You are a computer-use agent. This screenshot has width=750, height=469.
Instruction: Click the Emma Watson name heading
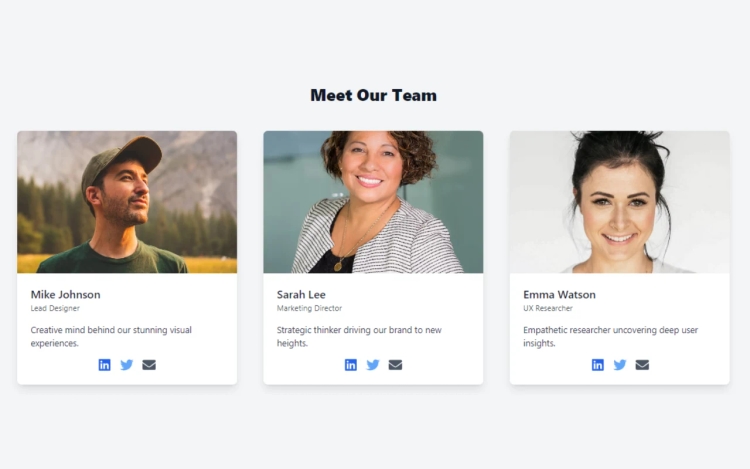(x=559, y=294)
